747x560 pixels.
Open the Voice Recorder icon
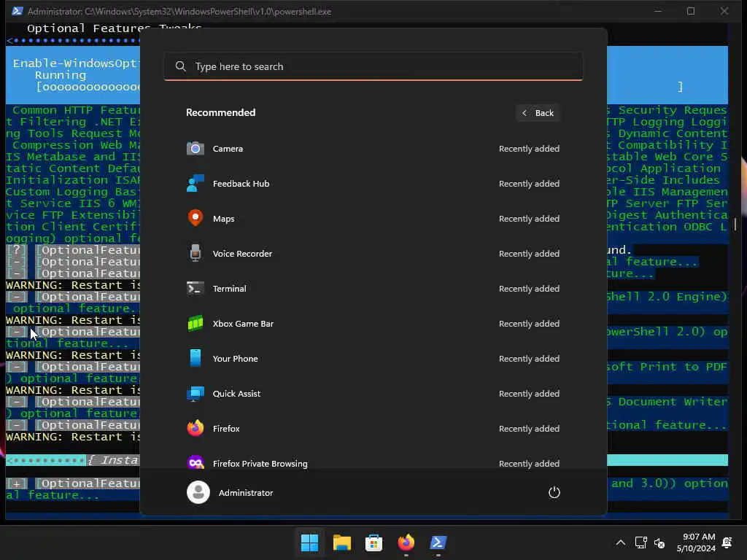196,253
